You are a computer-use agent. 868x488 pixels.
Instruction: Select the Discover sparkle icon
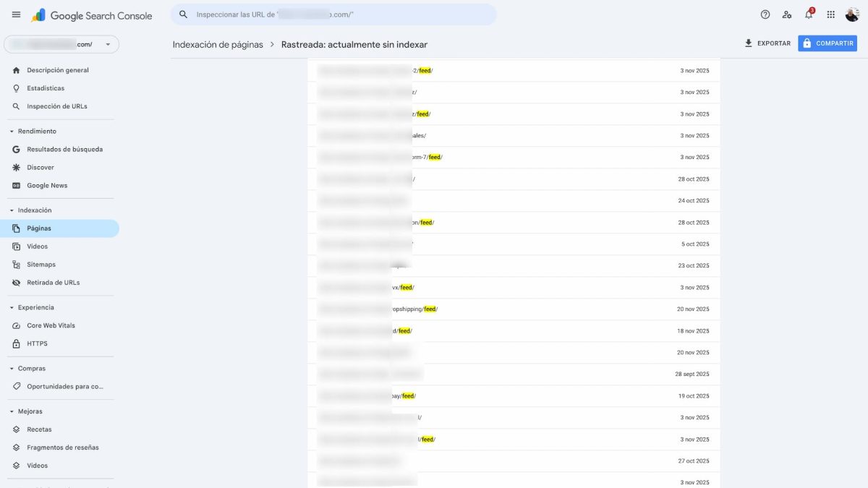(16, 167)
